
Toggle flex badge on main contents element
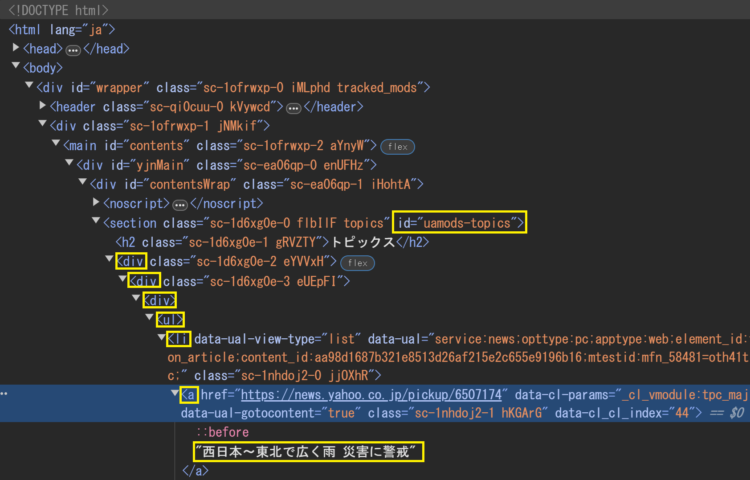tap(397, 147)
